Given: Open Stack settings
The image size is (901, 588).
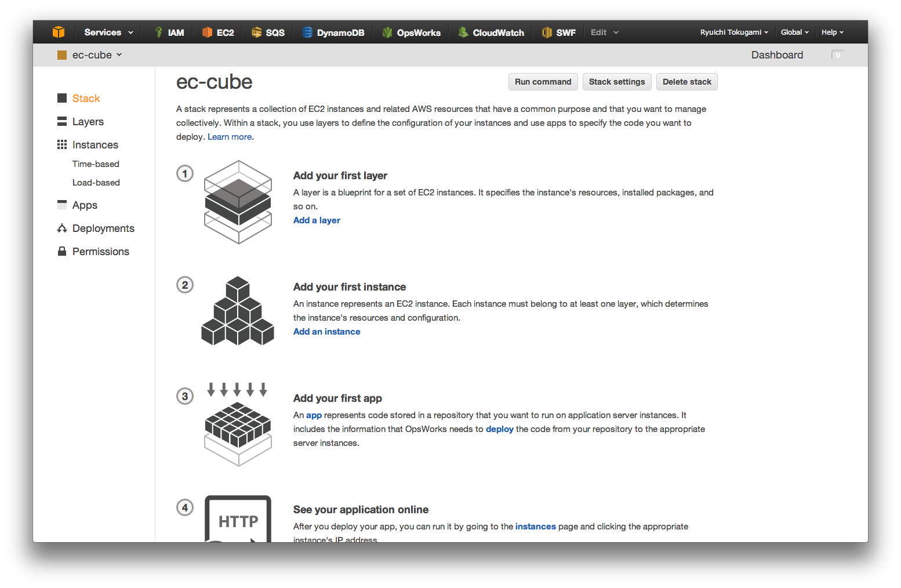Looking at the screenshot, I should [x=617, y=81].
